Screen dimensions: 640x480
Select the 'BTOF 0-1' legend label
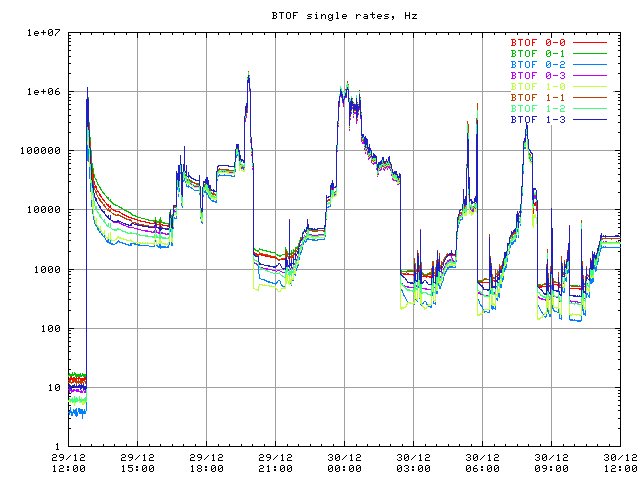click(538, 53)
